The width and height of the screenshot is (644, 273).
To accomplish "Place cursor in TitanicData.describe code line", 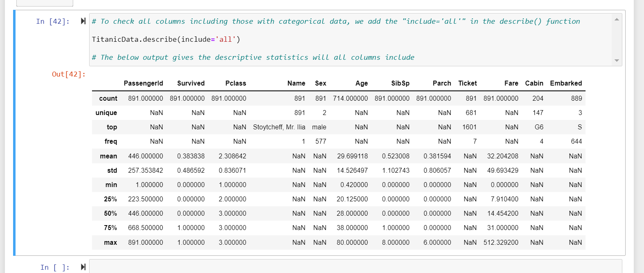I will [x=166, y=39].
